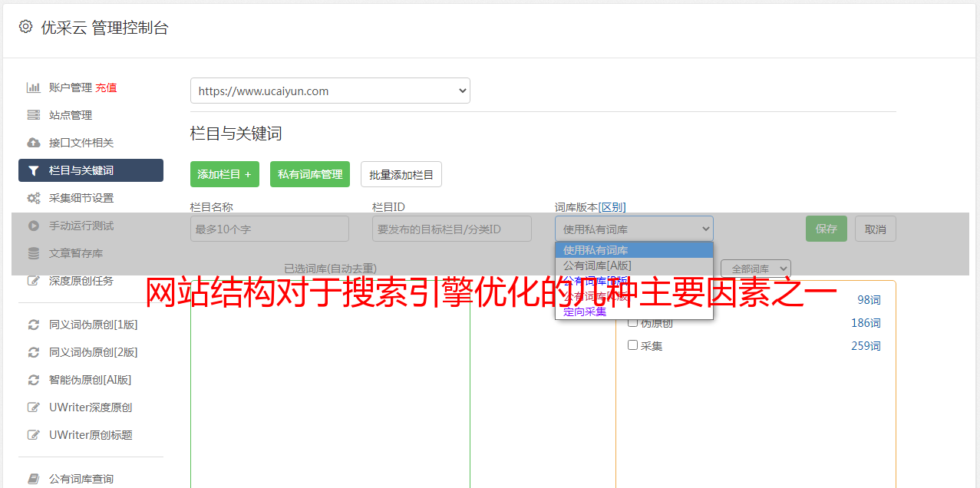The width and height of the screenshot is (980, 488).
Task: Click the bar chart icon for 账户管理
Action: 34,87
